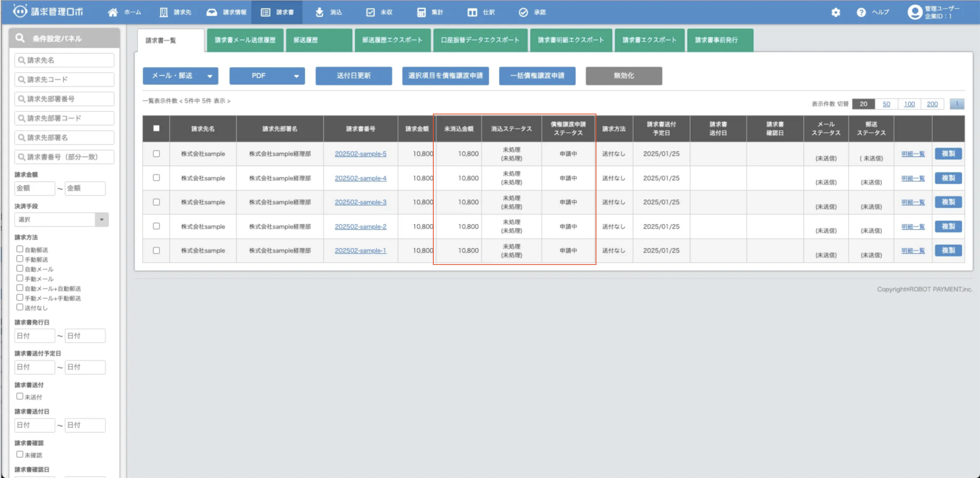
Task: Set display count to 100
Action: click(909, 104)
